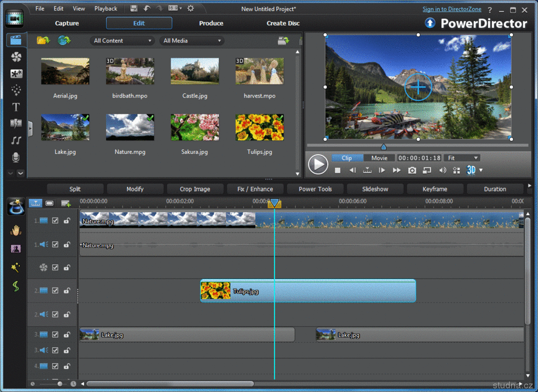This screenshot has width=538, height=392.
Task: Open the Effect Room icon in sidebar
Action: click(x=16, y=57)
